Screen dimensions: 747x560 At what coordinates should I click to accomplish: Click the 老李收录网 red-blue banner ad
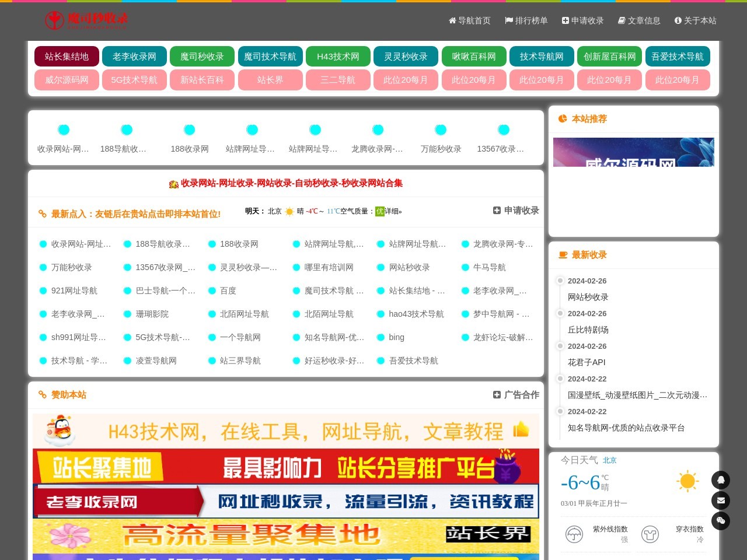[x=286, y=502]
